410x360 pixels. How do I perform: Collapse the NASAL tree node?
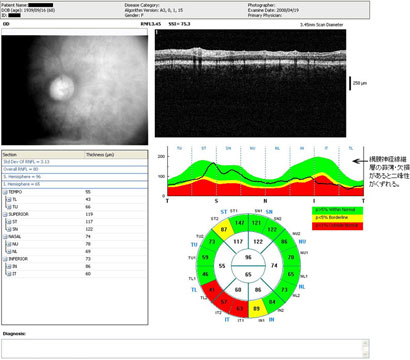point(5,237)
